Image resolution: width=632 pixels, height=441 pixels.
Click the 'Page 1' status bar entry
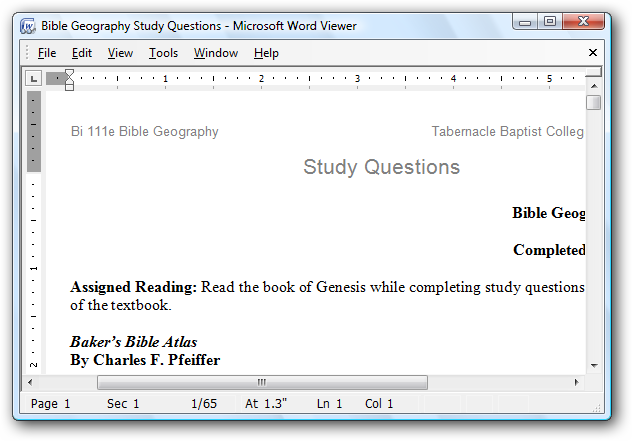(x=50, y=404)
